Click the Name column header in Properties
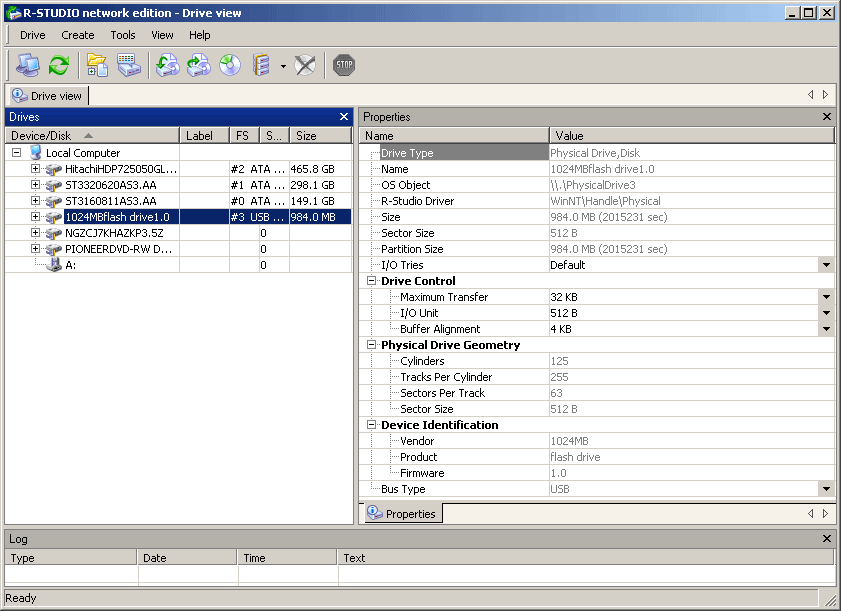 point(454,136)
